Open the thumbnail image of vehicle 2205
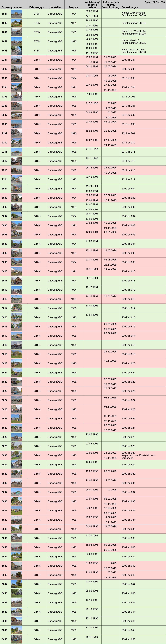This screenshot has height=644, width=166. 17,96
